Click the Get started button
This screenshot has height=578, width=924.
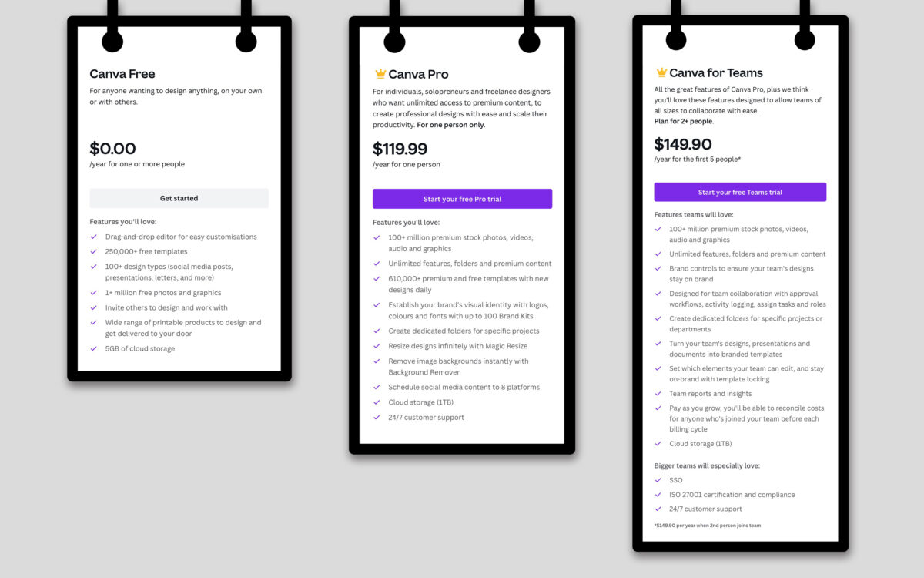click(179, 198)
